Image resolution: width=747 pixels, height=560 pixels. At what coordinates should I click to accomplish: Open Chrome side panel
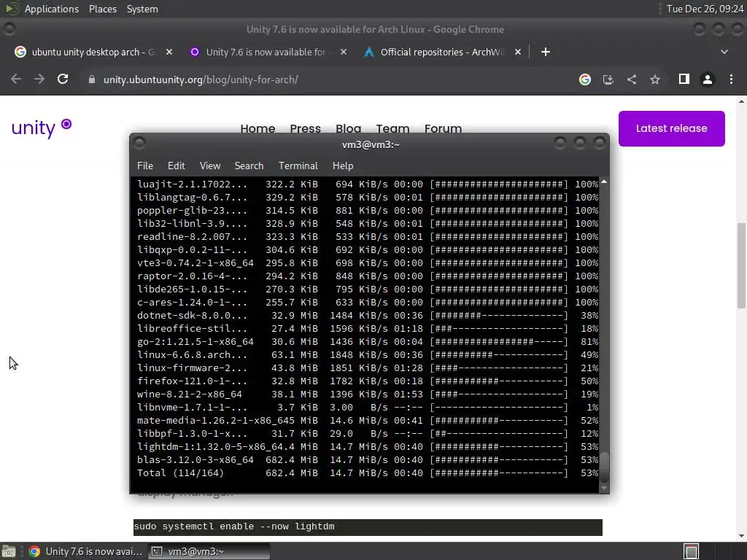[x=684, y=79]
